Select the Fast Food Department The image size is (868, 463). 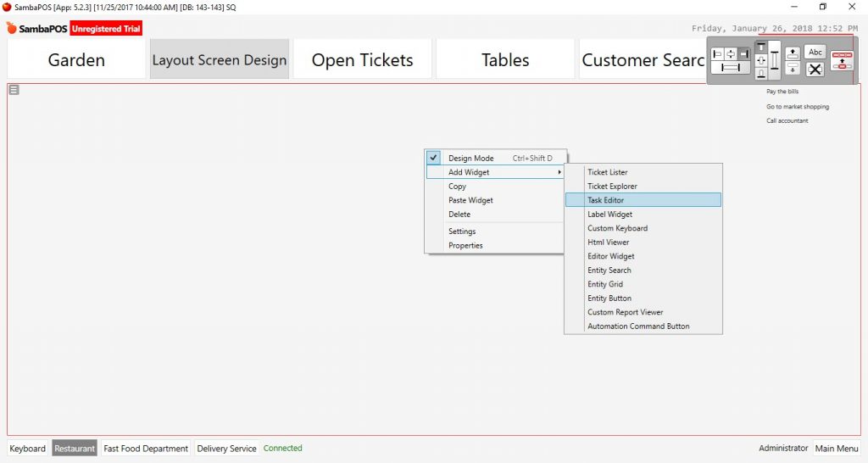(x=146, y=448)
